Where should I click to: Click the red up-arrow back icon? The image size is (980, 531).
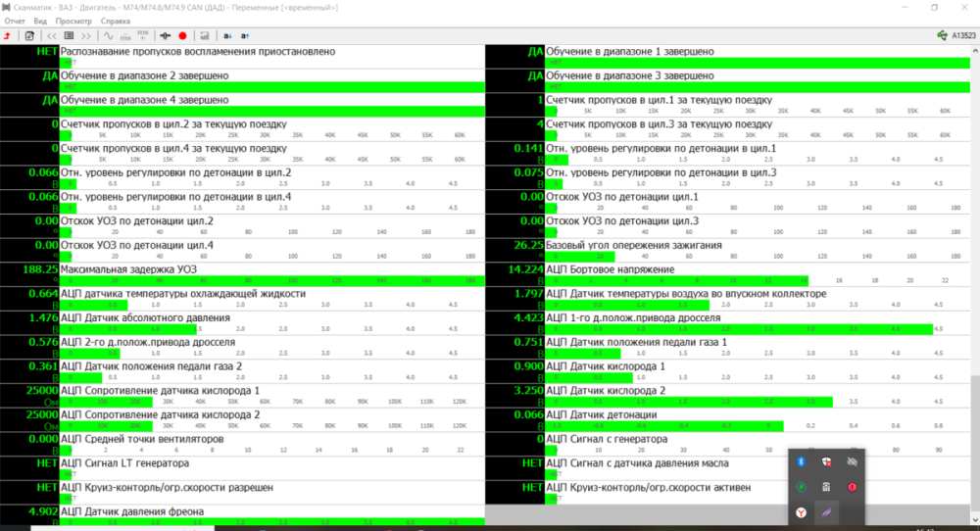[8, 36]
